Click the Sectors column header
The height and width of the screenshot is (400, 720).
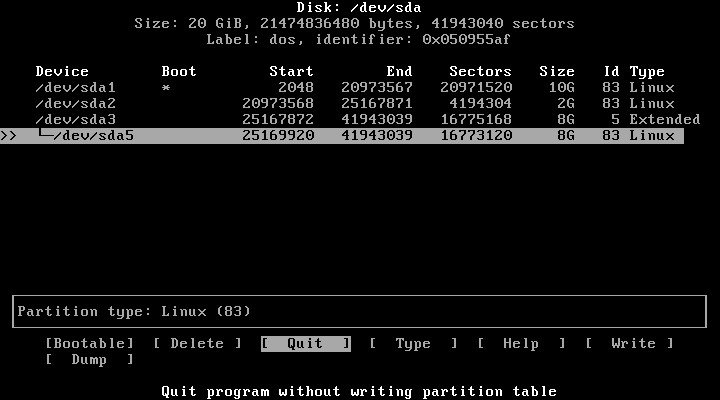[480, 71]
